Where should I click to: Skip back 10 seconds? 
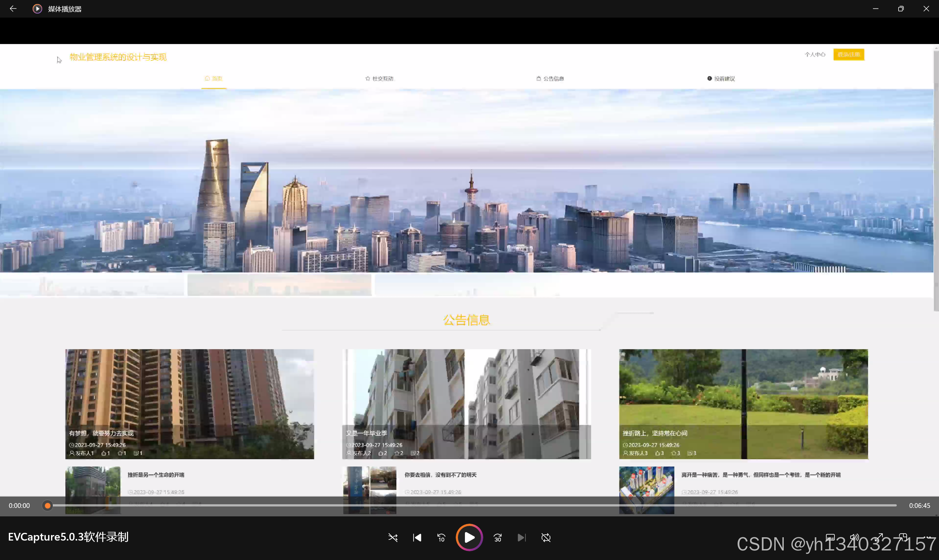tap(441, 537)
